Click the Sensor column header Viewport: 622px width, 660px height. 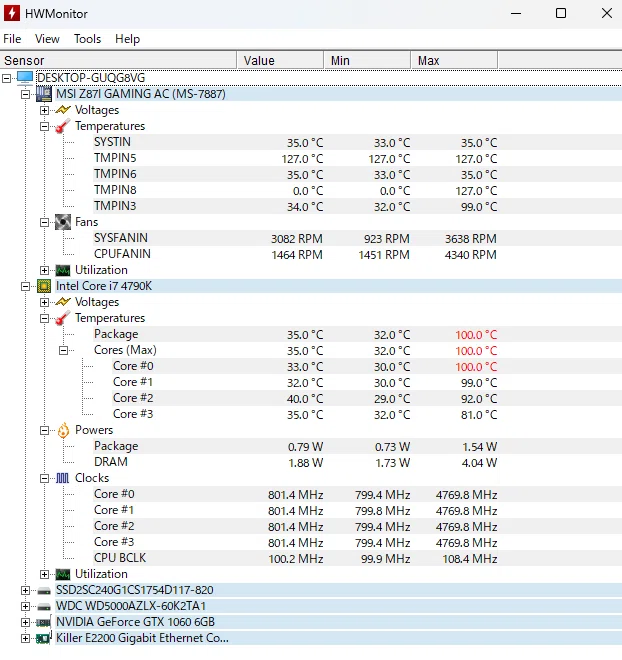[x=118, y=60]
